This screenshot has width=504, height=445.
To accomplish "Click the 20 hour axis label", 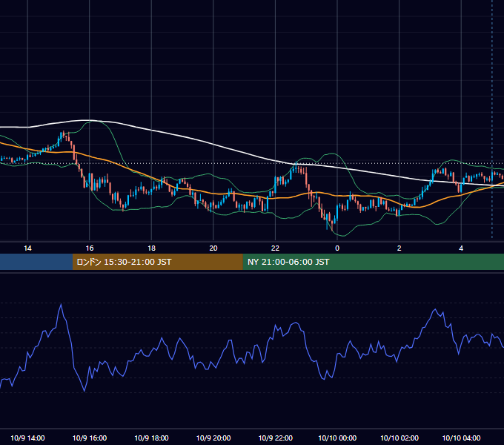I will (x=213, y=248).
